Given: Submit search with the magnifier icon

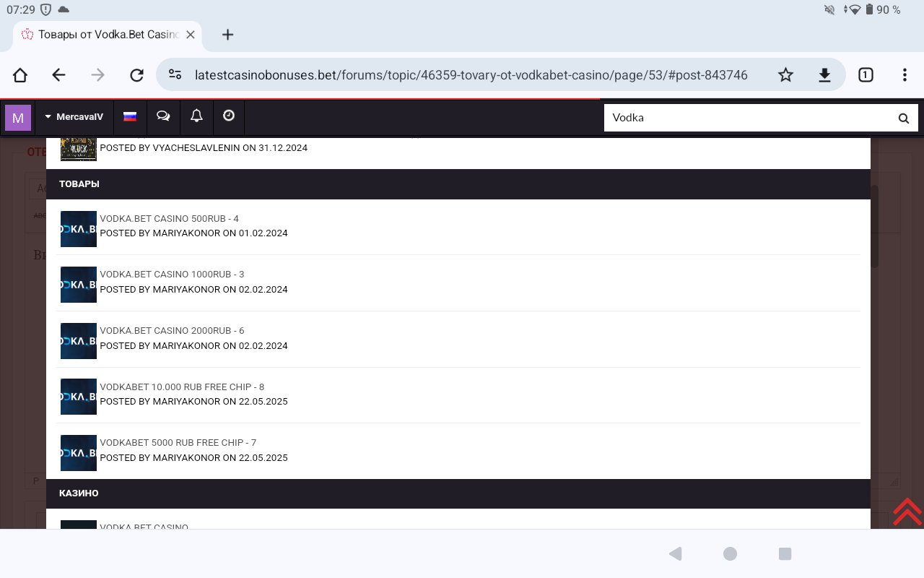Looking at the screenshot, I should [903, 118].
